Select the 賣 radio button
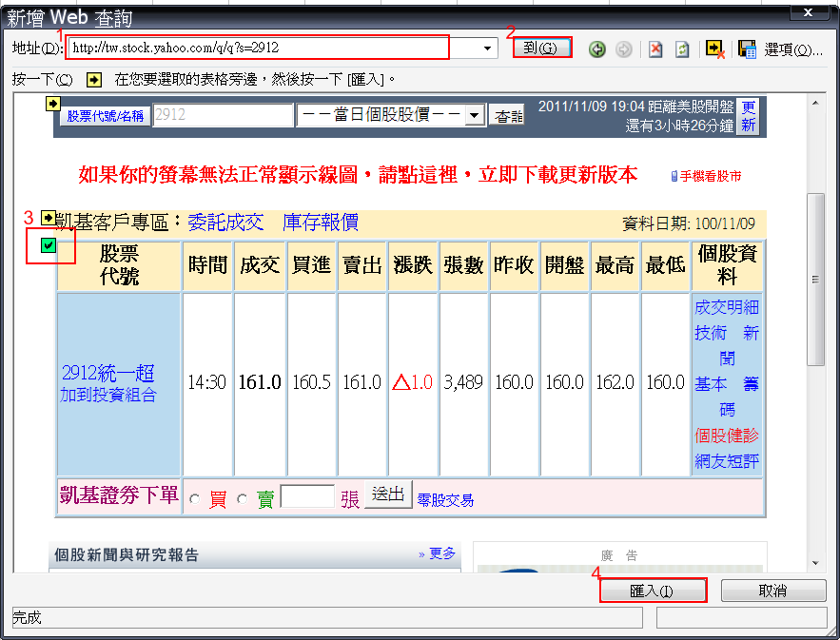The height and width of the screenshot is (640, 840). pyautogui.click(x=243, y=499)
